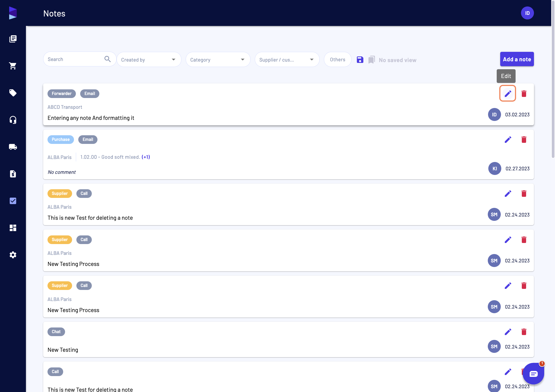Viewport: 555px width, 392px height.
Task: Click the ID avatar on the 03.02.2023 note
Action: tap(494, 114)
